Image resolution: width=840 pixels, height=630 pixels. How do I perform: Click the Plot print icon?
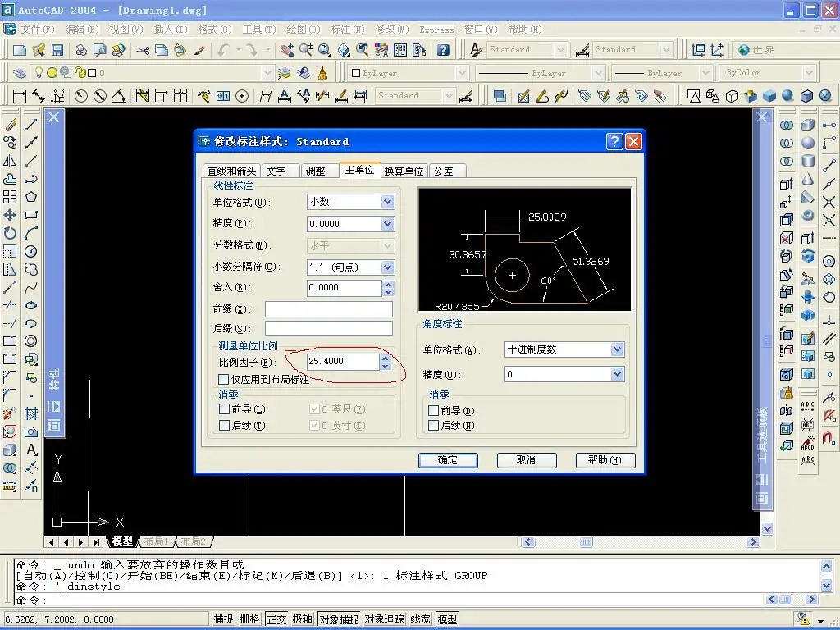(x=81, y=50)
